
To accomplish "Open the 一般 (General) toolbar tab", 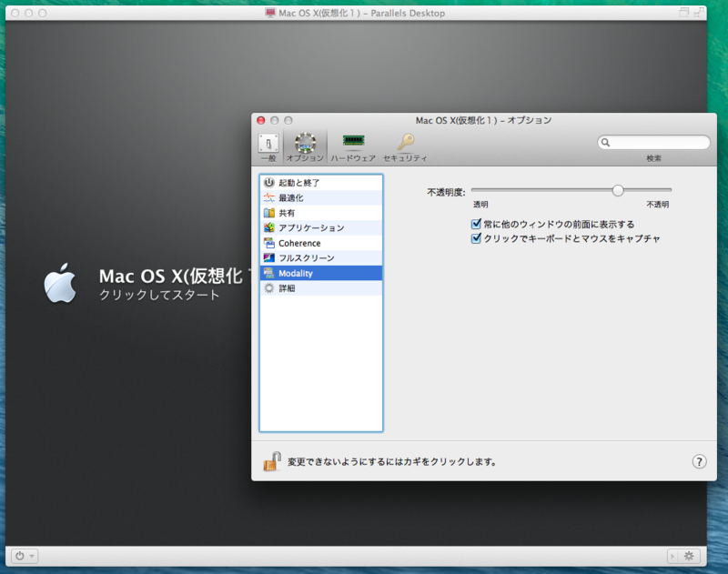I will pos(268,148).
